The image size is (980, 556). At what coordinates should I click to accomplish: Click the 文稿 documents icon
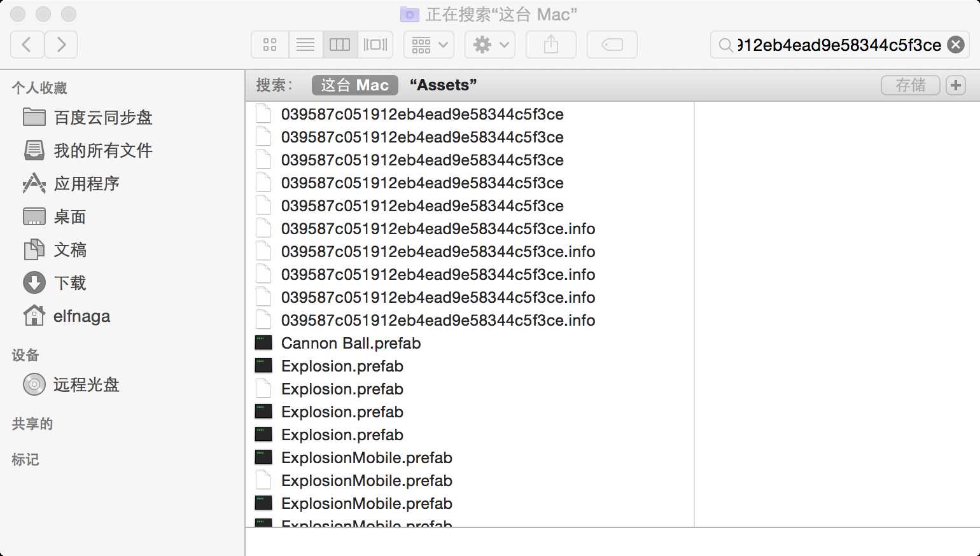point(34,249)
